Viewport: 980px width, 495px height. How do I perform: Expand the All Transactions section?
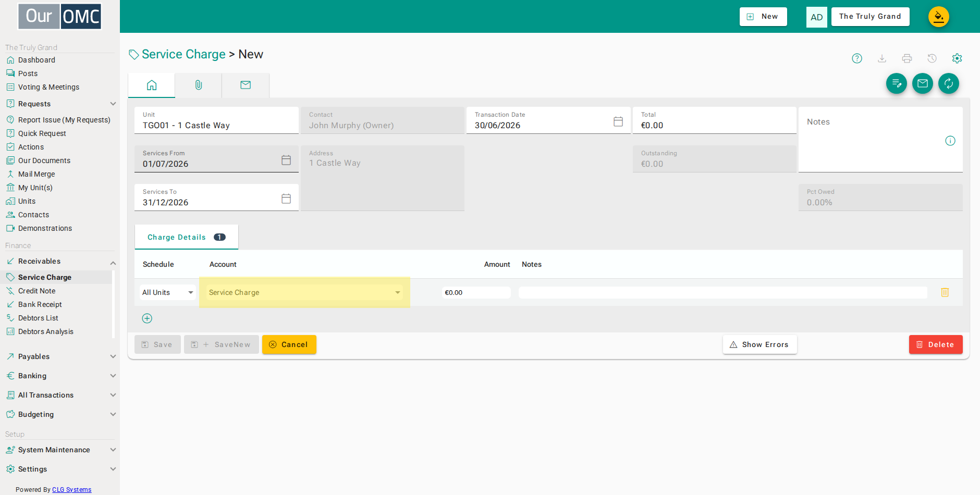point(60,395)
